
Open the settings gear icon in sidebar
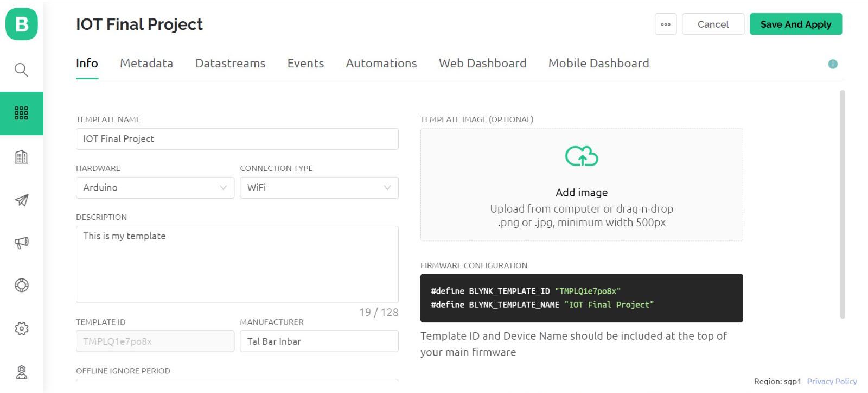[x=21, y=328]
